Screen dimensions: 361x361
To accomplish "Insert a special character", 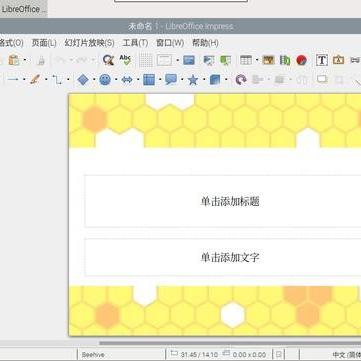I will click(x=338, y=60).
